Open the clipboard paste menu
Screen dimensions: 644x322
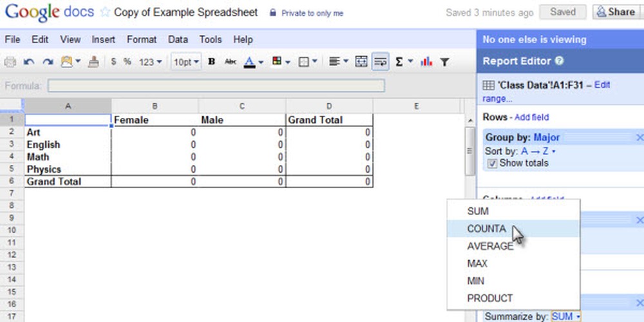[70, 62]
